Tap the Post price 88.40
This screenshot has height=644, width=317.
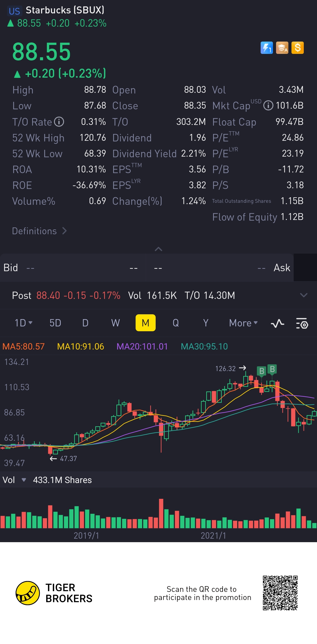[x=48, y=295]
